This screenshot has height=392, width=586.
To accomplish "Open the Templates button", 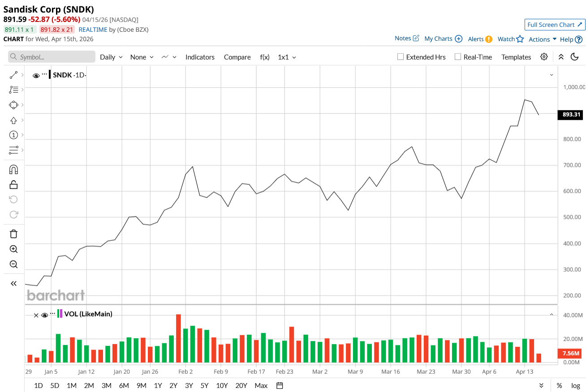I will 516,57.
